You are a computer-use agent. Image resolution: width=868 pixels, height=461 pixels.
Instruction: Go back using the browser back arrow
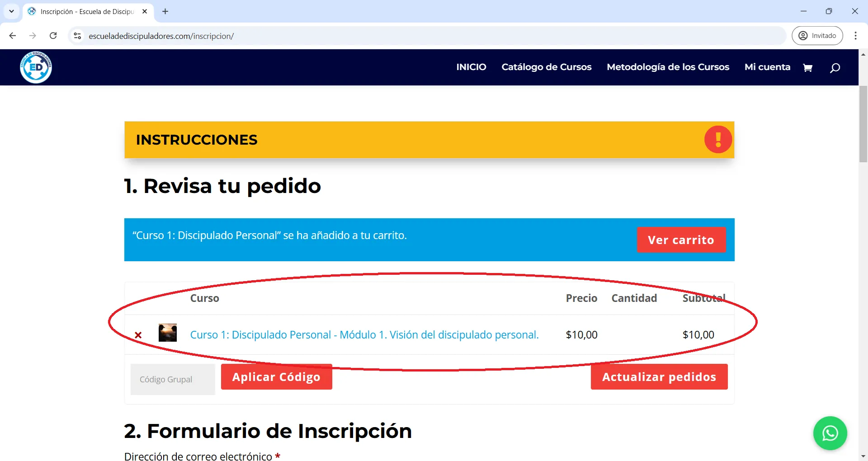tap(12, 36)
